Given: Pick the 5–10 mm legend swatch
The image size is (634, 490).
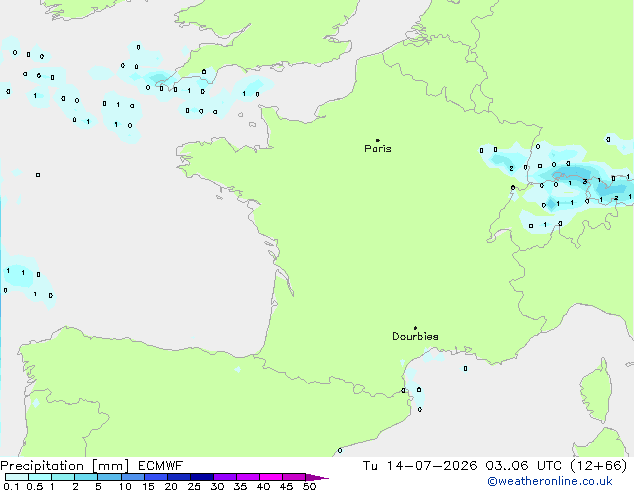Looking at the screenshot, I should [109, 477].
